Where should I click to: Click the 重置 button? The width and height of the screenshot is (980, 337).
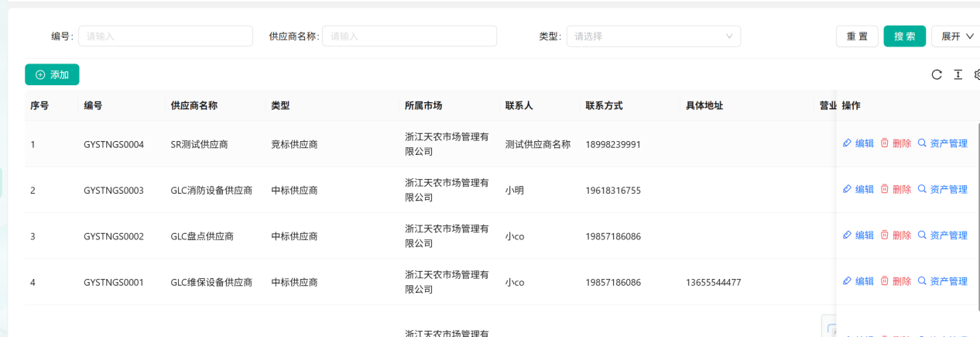tap(857, 36)
